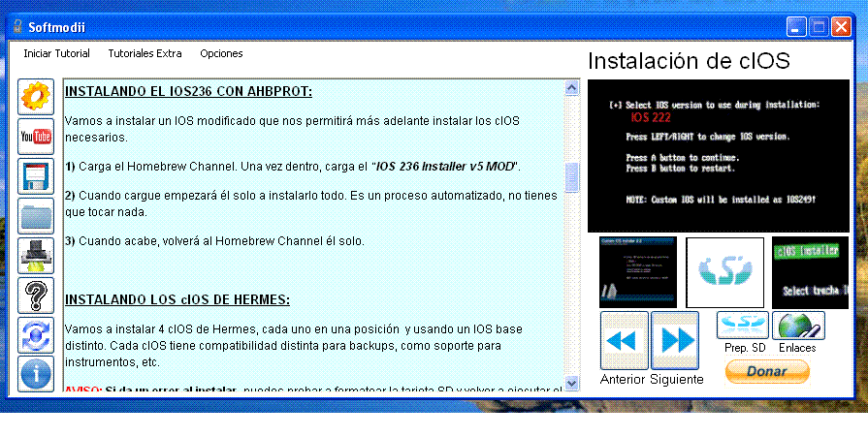This screenshot has width=868, height=436.
Task: Click the Prep. SD icon
Action: click(x=742, y=326)
